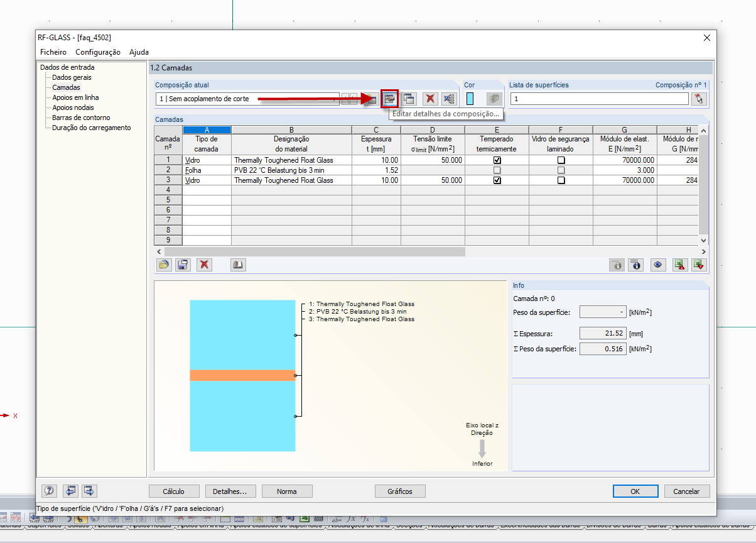Click the Norma button
The height and width of the screenshot is (543, 756).
coord(286,491)
